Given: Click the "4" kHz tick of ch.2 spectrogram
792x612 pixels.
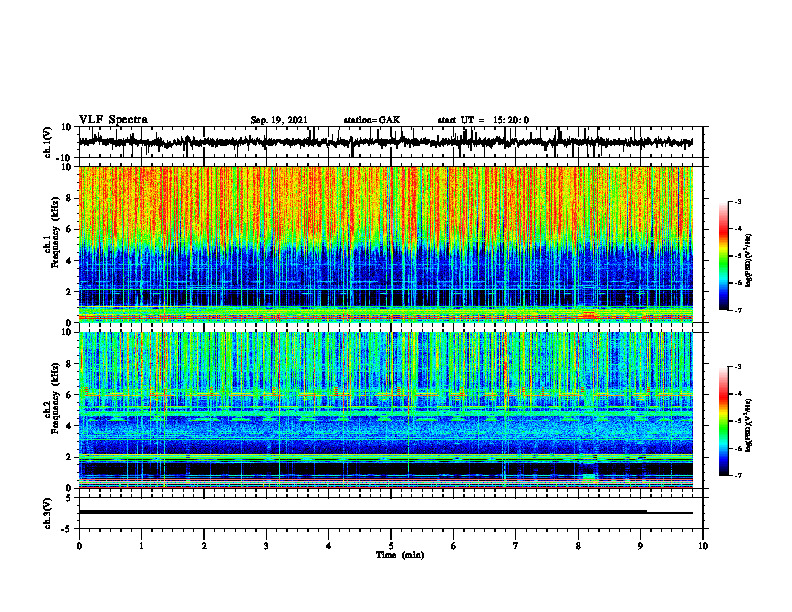Looking at the screenshot, I should [x=69, y=426].
